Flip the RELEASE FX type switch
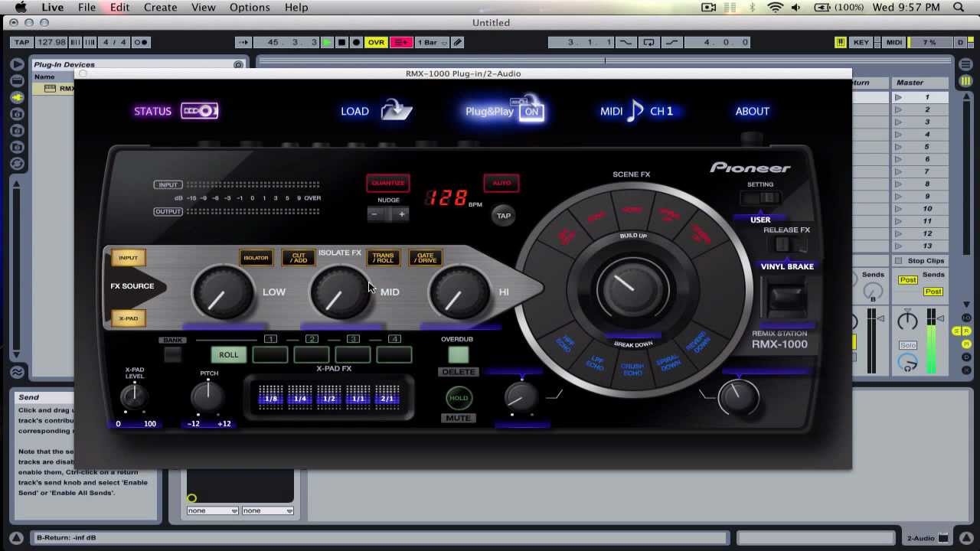This screenshot has height=551, width=980. coord(786,244)
